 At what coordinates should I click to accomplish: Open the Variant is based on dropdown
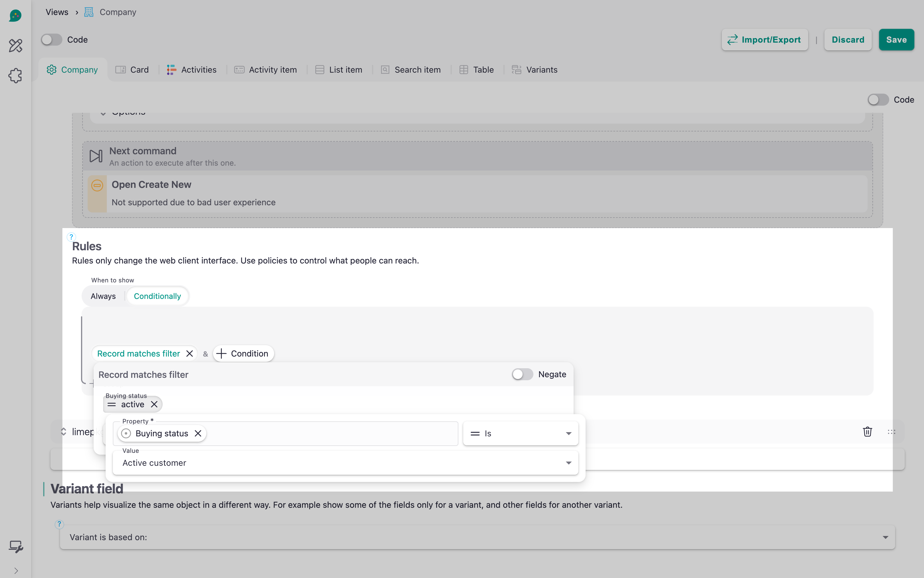click(x=477, y=537)
